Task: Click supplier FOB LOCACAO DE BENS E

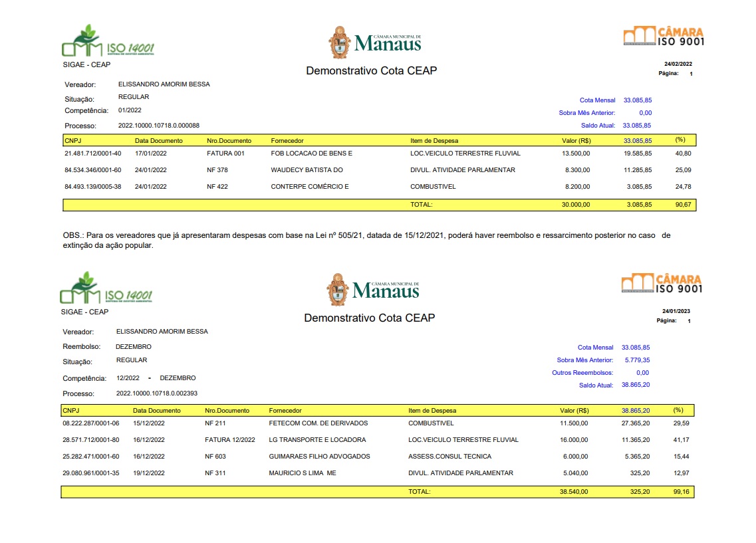Action: point(311,154)
